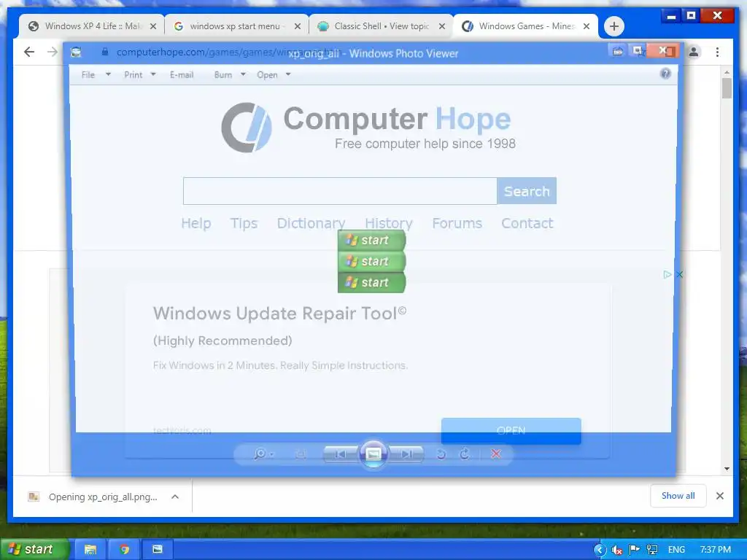Screen dimensions: 747x560
Task: Click the Computer Hope search field
Action: [340, 191]
